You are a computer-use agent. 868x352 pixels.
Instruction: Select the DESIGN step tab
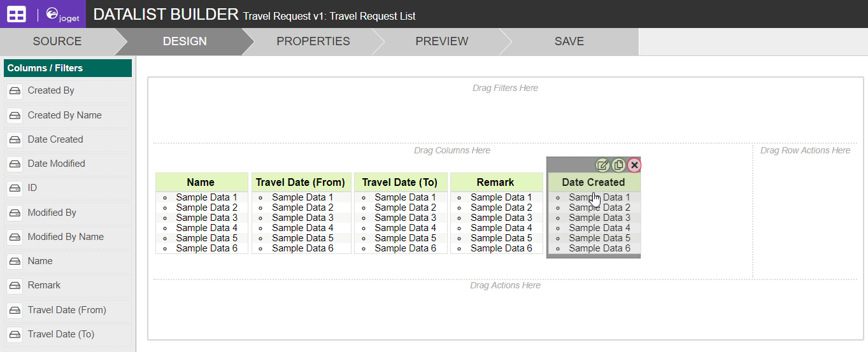pyautogui.click(x=185, y=41)
